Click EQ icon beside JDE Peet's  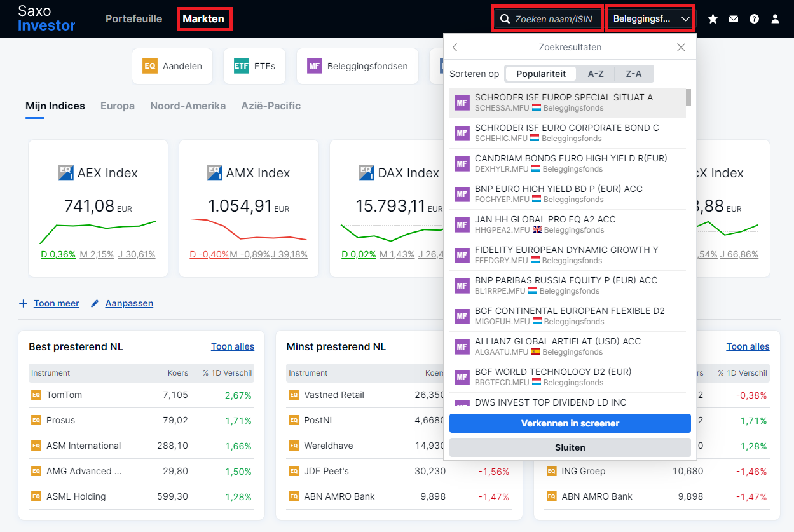click(x=294, y=471)
